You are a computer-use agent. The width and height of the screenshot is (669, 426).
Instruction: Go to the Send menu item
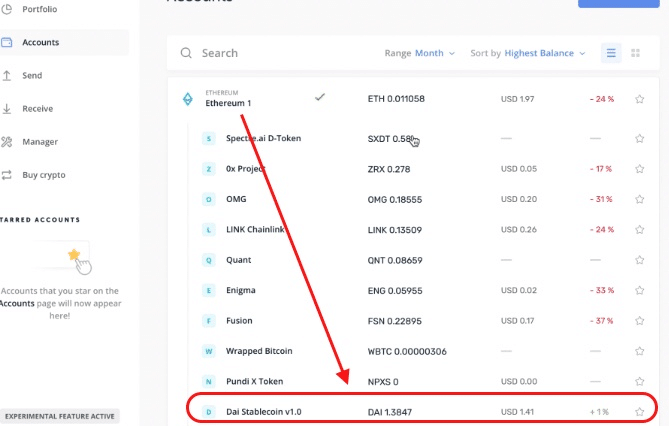click(x=33, y=75)
